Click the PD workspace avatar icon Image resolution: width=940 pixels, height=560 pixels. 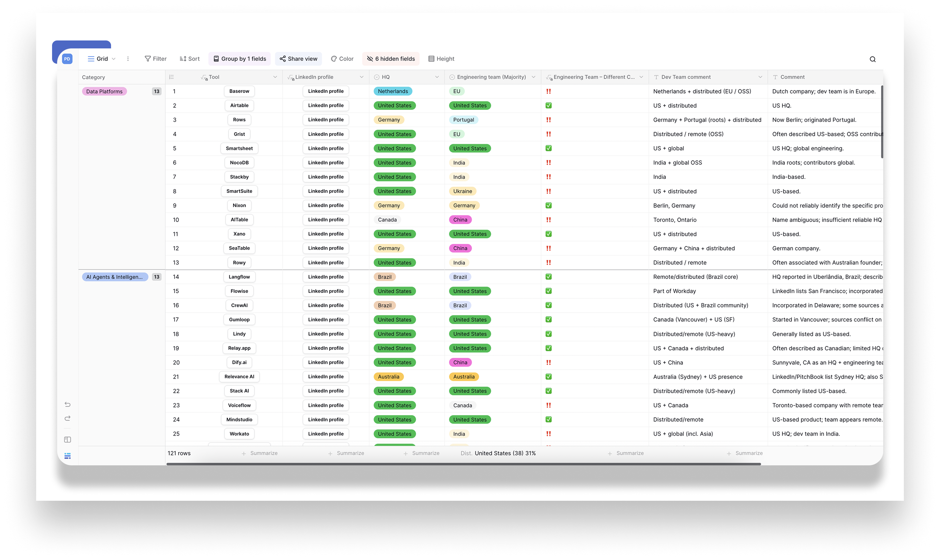(x=67, y=59)
